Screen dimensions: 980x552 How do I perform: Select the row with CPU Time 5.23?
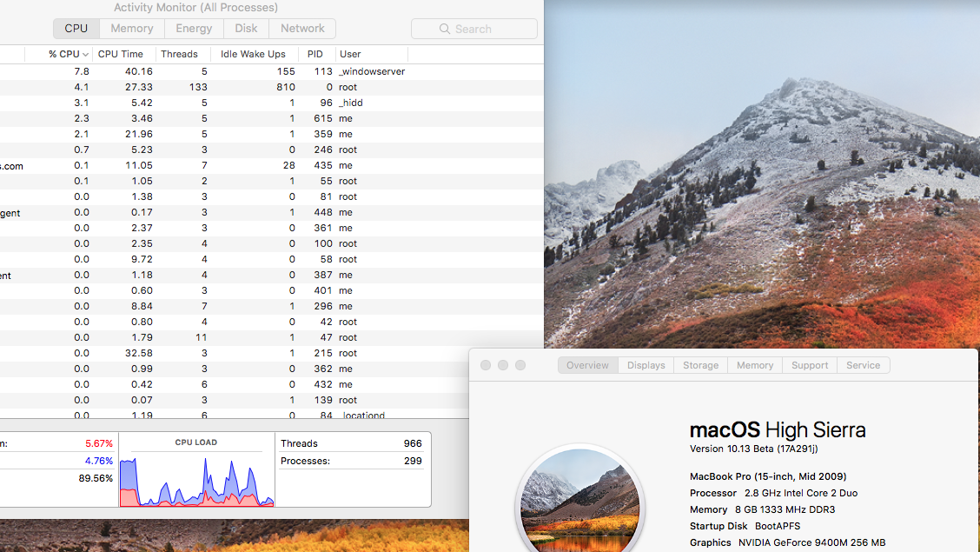tap(272, 150)
